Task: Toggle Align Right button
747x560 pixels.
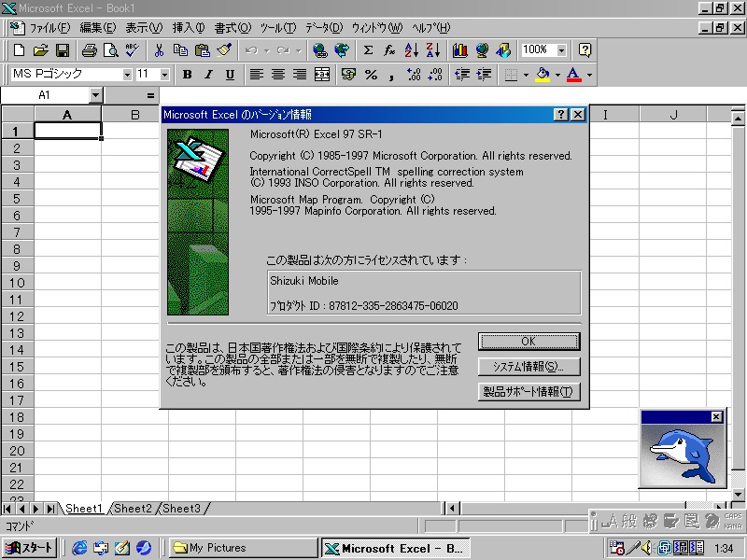Action: pyautogui.click(x=300, y=75)
